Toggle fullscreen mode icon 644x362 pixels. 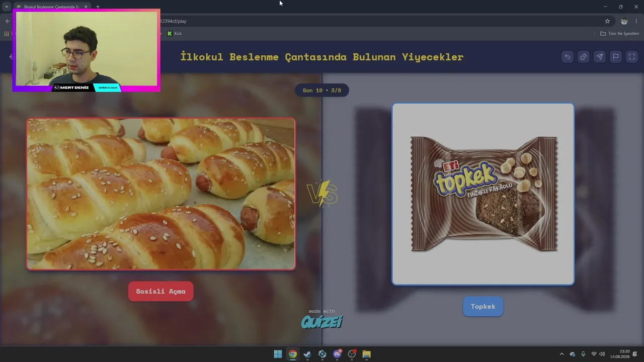pyautogui.click(x=632, y=57)
